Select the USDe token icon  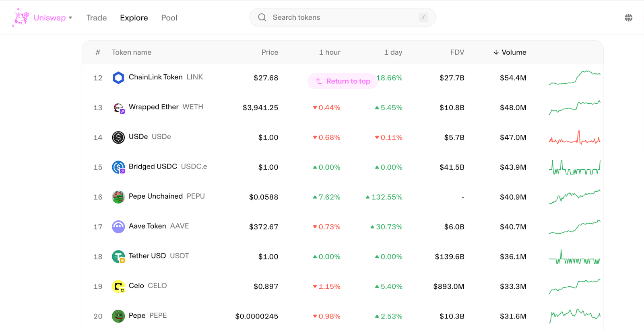click(x=118, y=138)
